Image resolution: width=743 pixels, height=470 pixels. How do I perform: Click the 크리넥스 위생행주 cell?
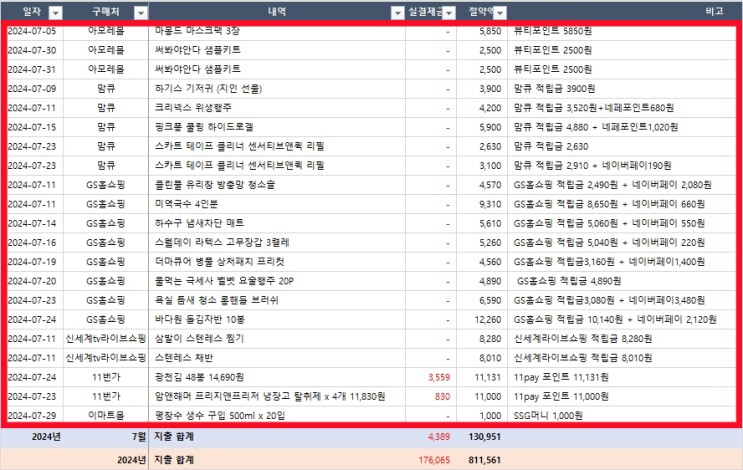[193, 108]
